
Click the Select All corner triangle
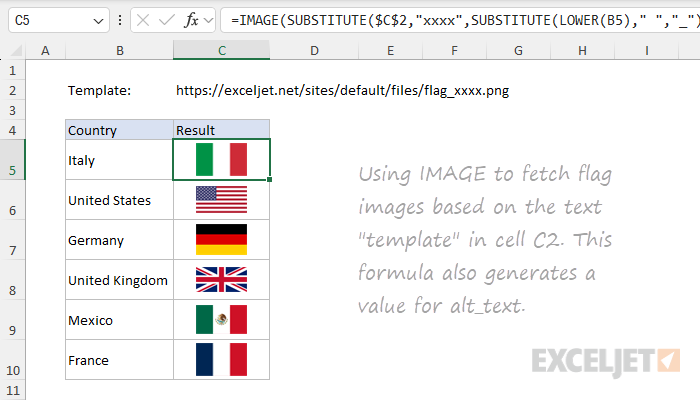(16, 51)
